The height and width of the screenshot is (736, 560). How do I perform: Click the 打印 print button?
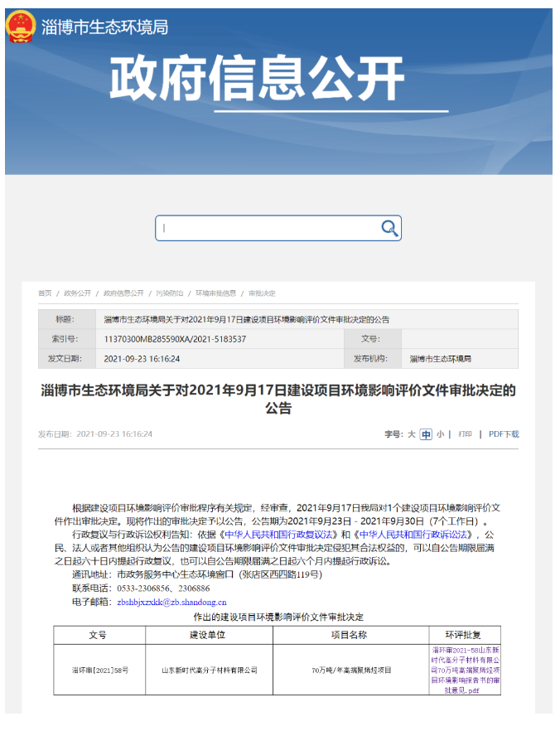click(465, 434)
